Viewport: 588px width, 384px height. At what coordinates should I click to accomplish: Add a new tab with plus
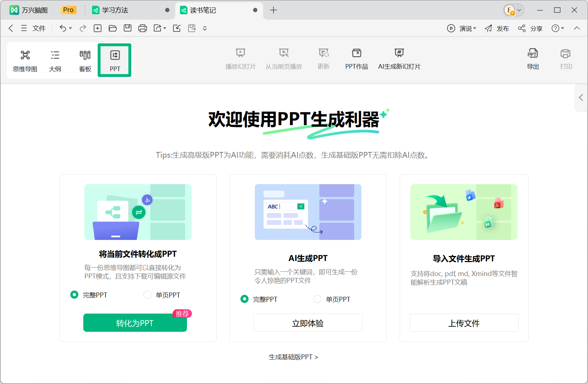click(x=273, y=10)
